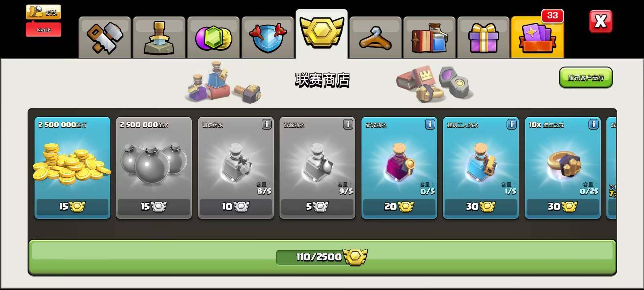Viewport: 644px width, 290px height.
Task: Show info for the 训练药水 potion
Action: [x=267, y=125]
